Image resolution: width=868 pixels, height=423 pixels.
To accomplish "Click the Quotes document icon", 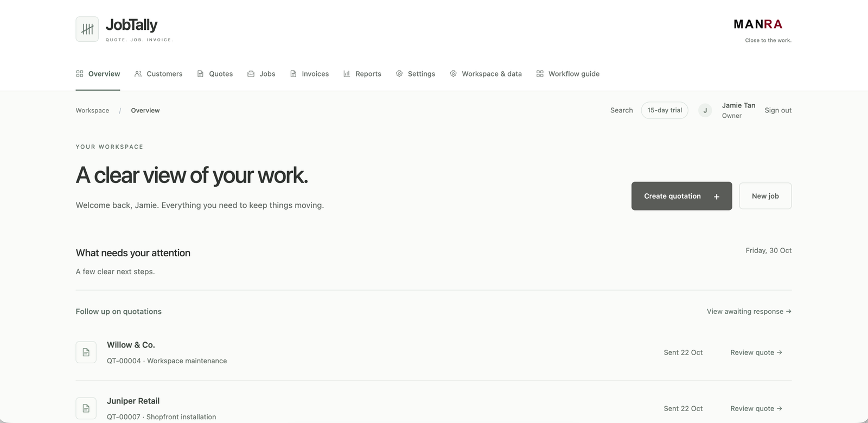I will tap(200, 74).
